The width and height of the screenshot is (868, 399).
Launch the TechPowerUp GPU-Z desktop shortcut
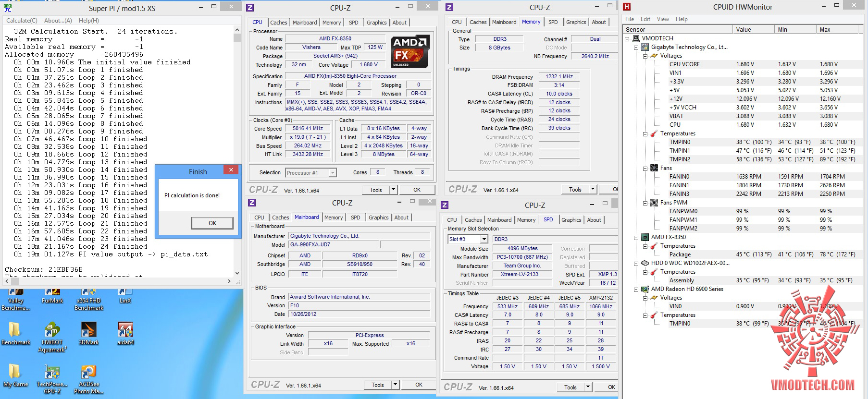[x=52, y=379]
